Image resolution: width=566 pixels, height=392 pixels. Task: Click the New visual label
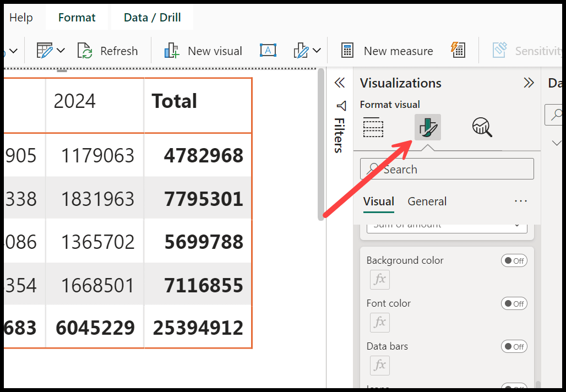coord(215,51)
